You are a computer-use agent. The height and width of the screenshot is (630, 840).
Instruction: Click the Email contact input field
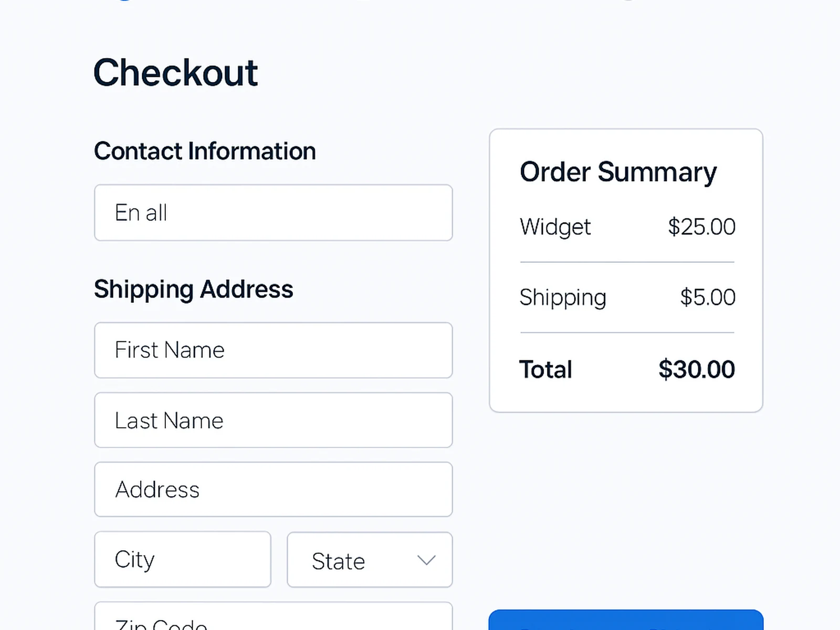(273, 213)
